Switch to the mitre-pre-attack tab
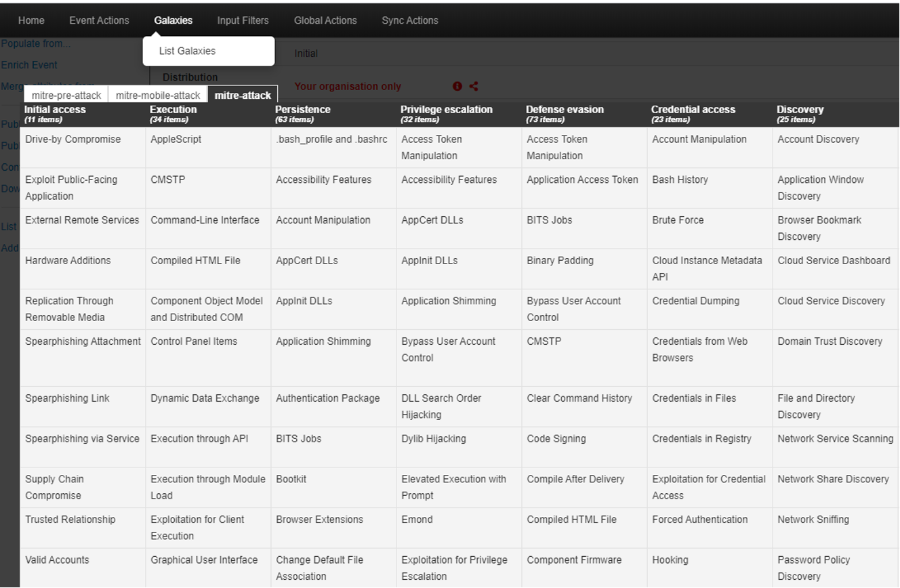Image resolution: width=900 pixels, height=588 pixels. click(66, 96)
